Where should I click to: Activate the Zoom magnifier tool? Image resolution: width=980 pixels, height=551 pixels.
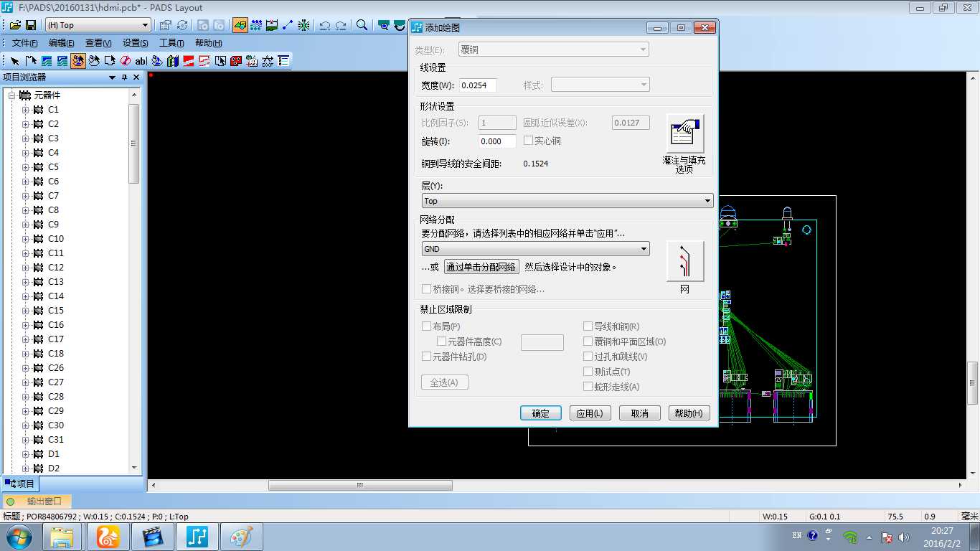point(362,25)
